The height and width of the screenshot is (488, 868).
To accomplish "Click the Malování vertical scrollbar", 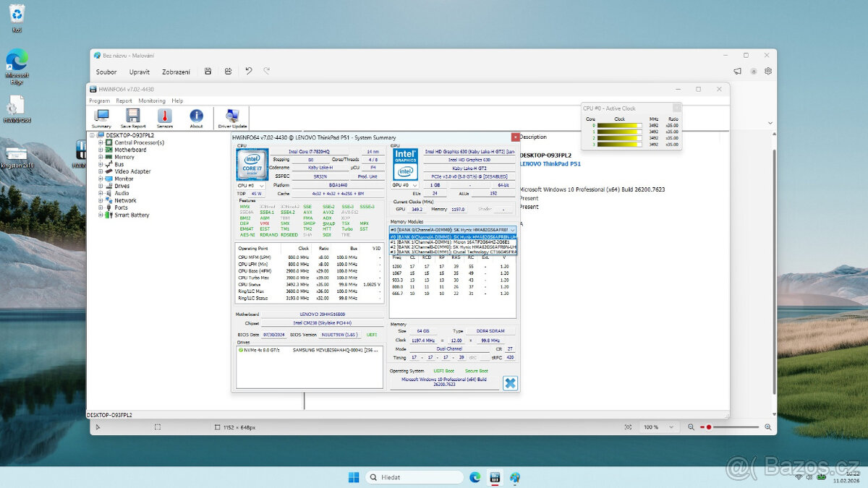I will (x=773, y=271).
